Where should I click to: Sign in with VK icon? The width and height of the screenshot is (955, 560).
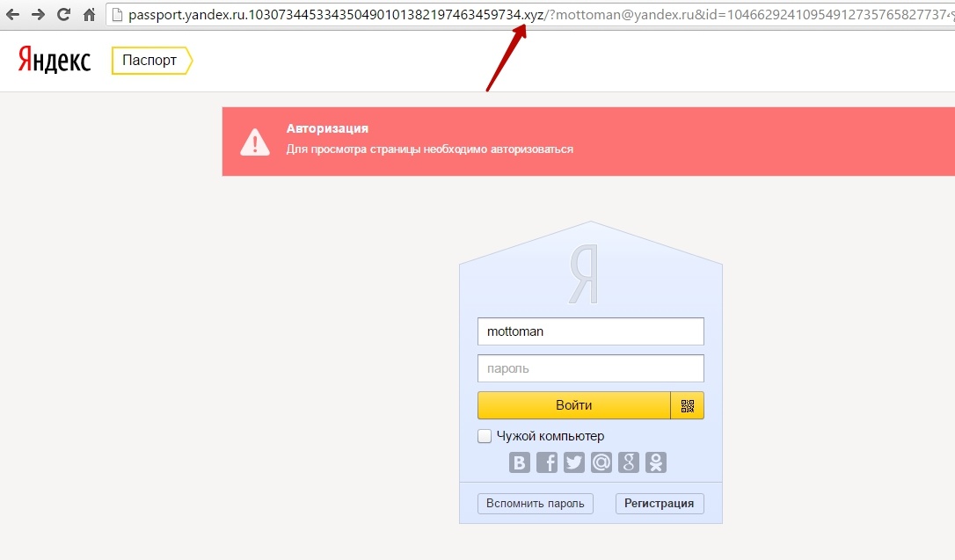(x=520, y=462)
